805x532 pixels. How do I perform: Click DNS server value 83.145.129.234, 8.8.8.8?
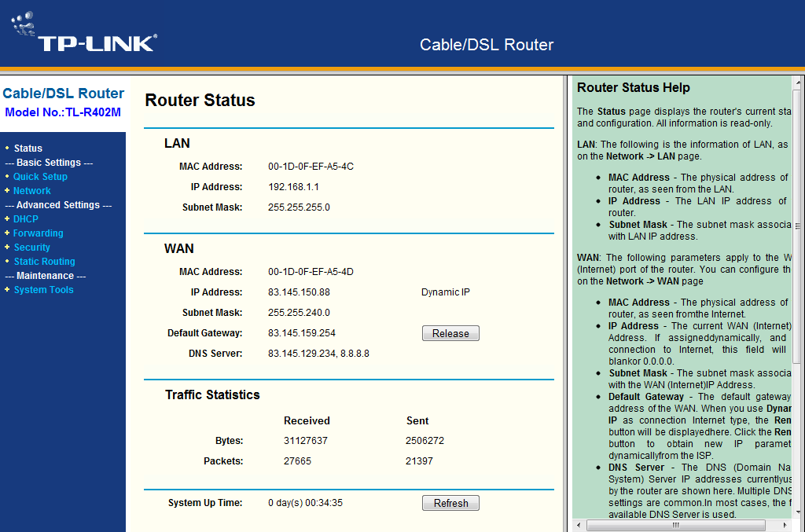point(318,354)
